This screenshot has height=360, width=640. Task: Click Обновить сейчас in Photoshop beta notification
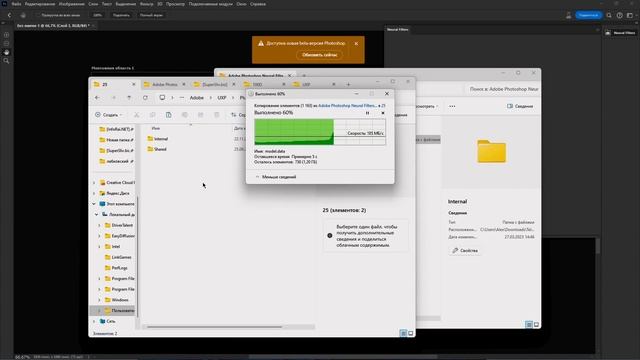coord(320,55)
